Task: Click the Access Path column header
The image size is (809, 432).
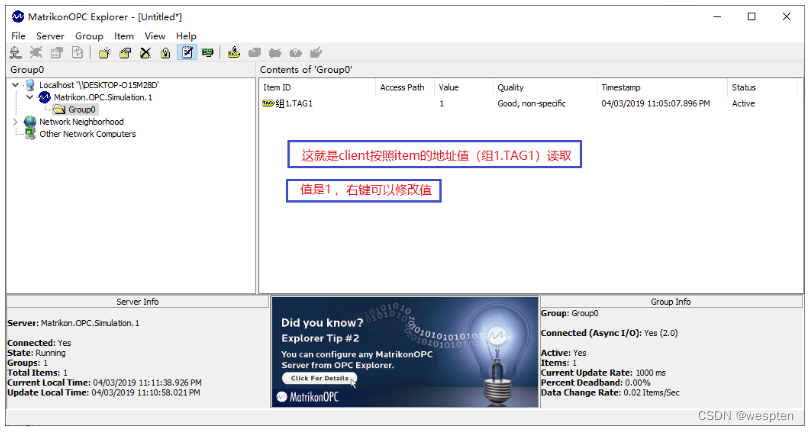Action: click(404, 88)
